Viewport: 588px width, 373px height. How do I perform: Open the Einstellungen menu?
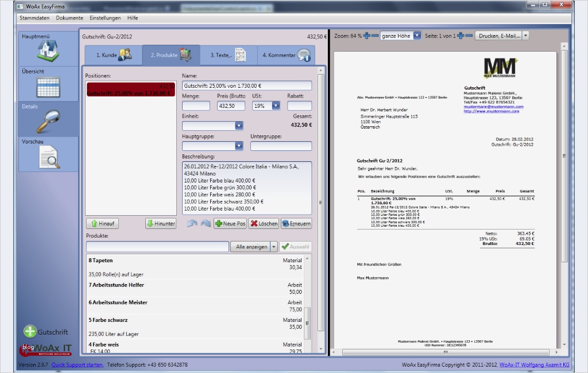(x=105, y=18)
